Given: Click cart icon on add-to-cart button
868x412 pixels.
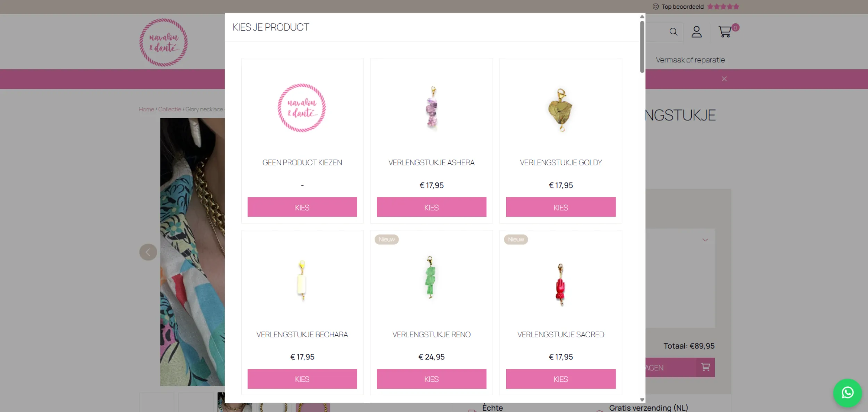Looking at the screenshot, I should point(705,367).
